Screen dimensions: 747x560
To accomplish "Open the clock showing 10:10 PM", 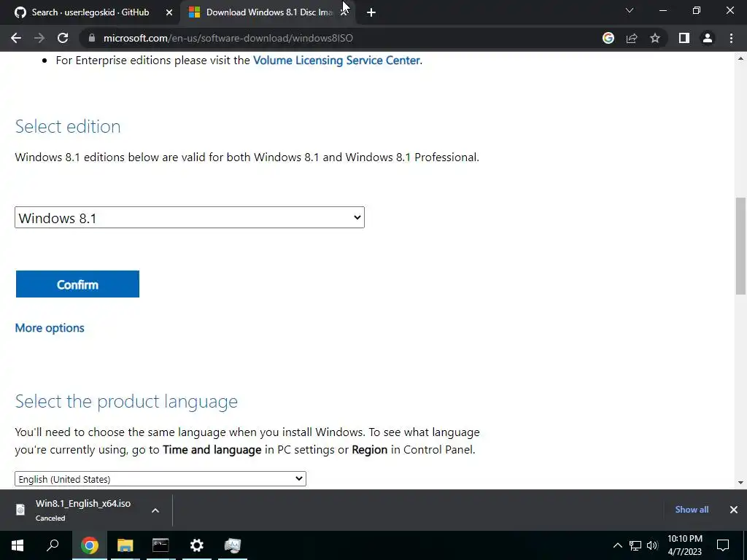I will [x=684, y=545].
